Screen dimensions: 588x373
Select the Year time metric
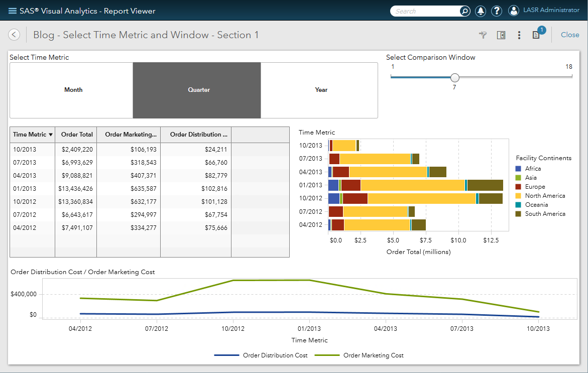[x=321, y=90]
